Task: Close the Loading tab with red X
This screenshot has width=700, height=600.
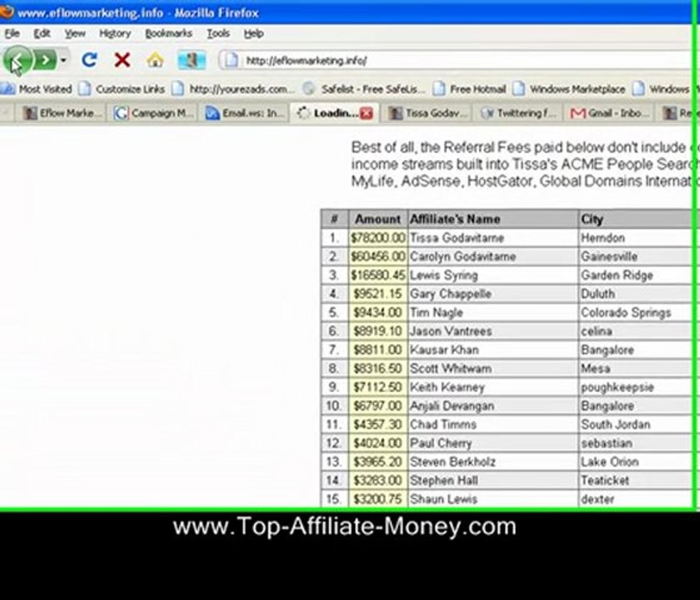Action: click(367, 113)
